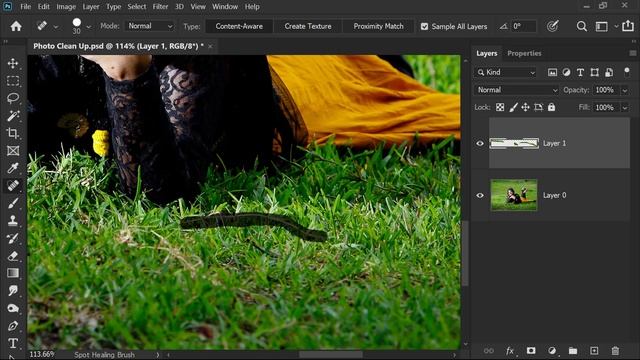Filter layers by adjustment layers
The height and width of the screenshot is (360, 640).
tap(566, 72)
